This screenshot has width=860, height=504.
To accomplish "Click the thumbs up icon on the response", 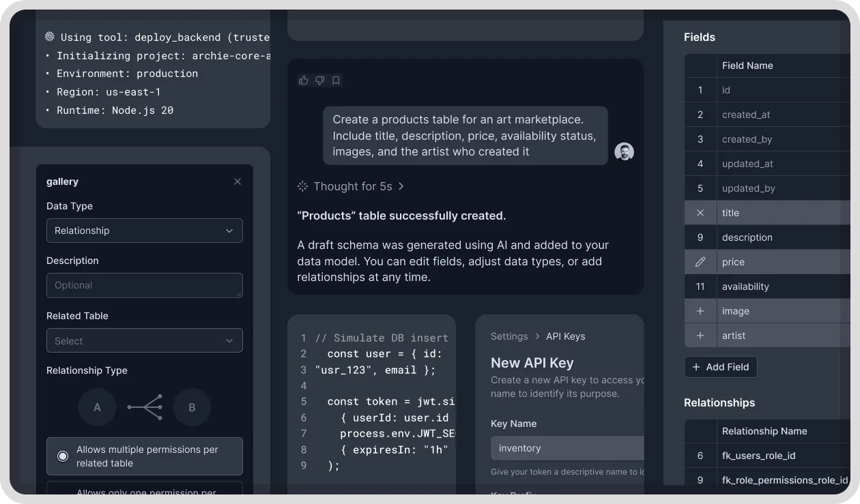I will tap(304, 80).
